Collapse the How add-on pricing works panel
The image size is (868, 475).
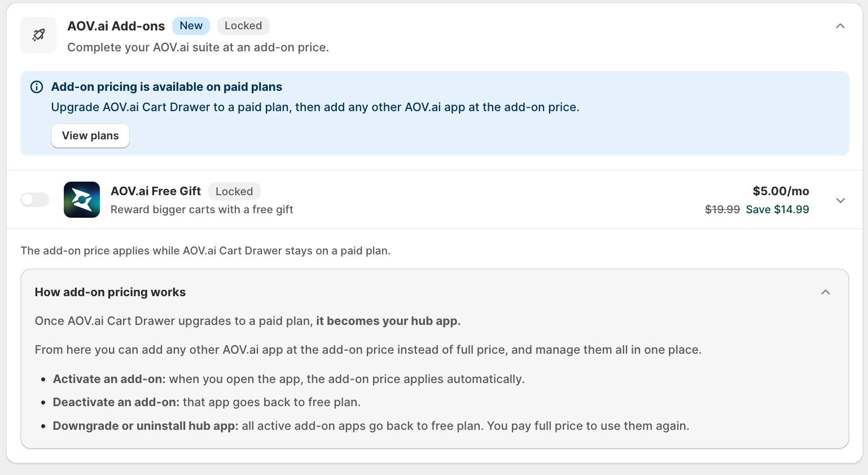click(x=826, y=292)
